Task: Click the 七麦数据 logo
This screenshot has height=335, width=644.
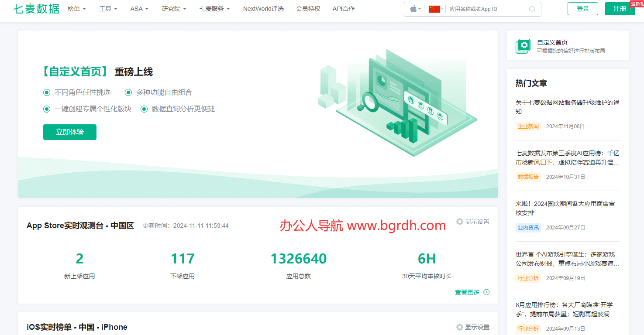Action: 36,9
